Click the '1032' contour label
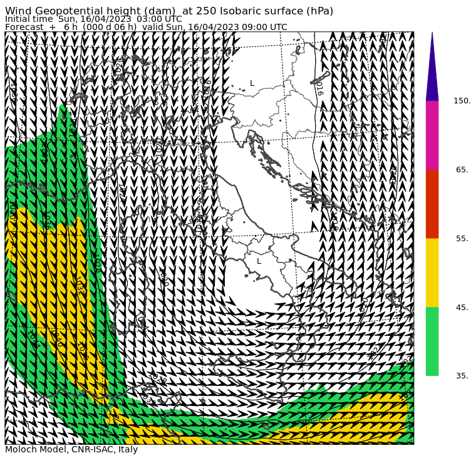Image resolution: width=476 pixels, height=458 pixels. point(80,286)
